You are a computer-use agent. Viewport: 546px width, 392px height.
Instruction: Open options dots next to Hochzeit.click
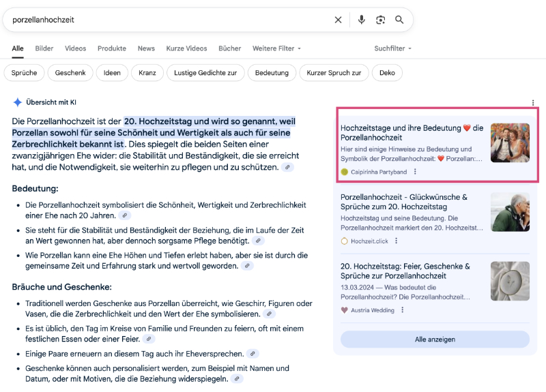click(x=396, y=241)
